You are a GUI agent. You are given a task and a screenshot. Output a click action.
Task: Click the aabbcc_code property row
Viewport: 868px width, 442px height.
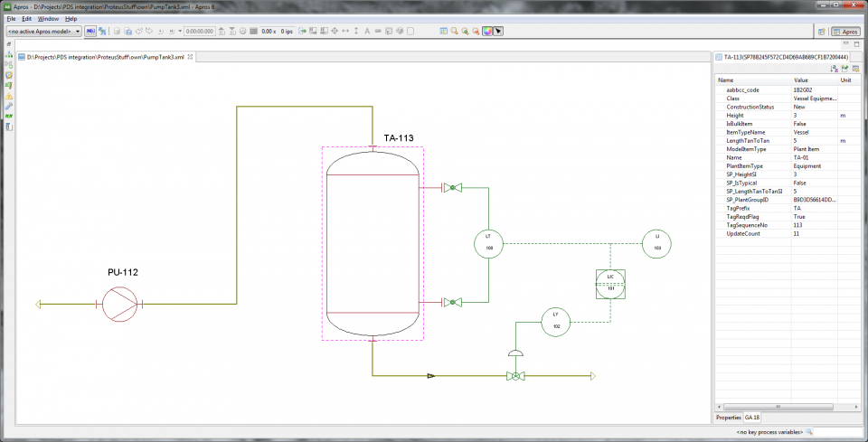tap(788, 89)
